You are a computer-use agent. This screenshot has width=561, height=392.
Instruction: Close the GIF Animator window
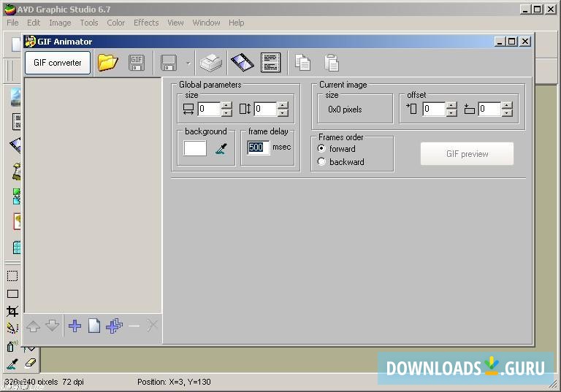point(525,42)
